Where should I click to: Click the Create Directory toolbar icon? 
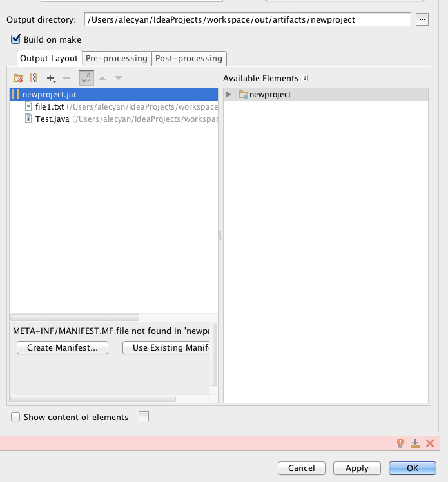(18, 78)
